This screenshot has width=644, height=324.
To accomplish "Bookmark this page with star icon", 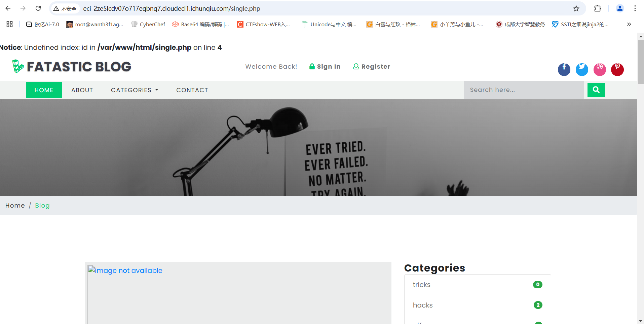I will click(x=576, y=8).
